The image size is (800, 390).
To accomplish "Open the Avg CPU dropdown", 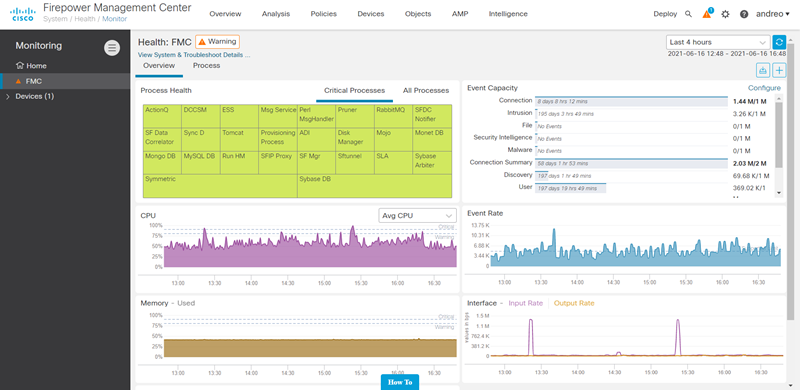I will pos(417,215).
